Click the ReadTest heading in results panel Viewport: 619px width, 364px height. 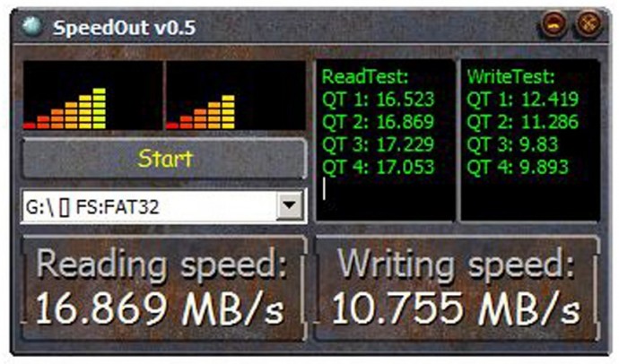(x=365, y=76)
